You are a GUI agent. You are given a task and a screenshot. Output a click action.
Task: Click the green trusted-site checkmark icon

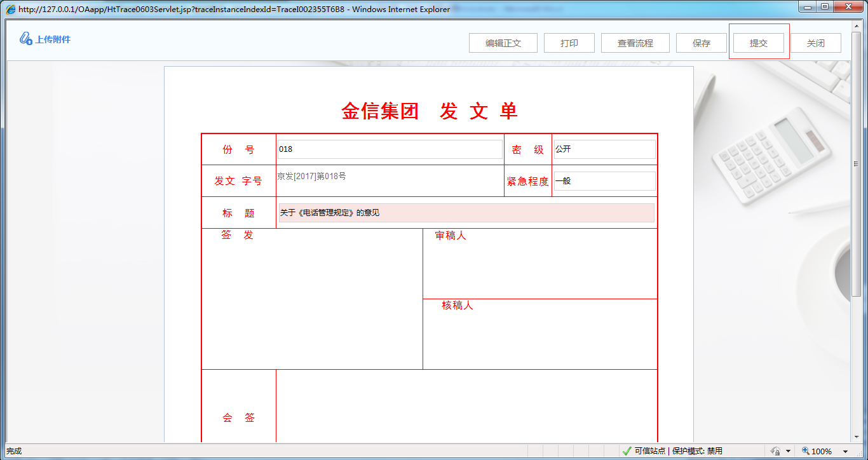(626, 450)
